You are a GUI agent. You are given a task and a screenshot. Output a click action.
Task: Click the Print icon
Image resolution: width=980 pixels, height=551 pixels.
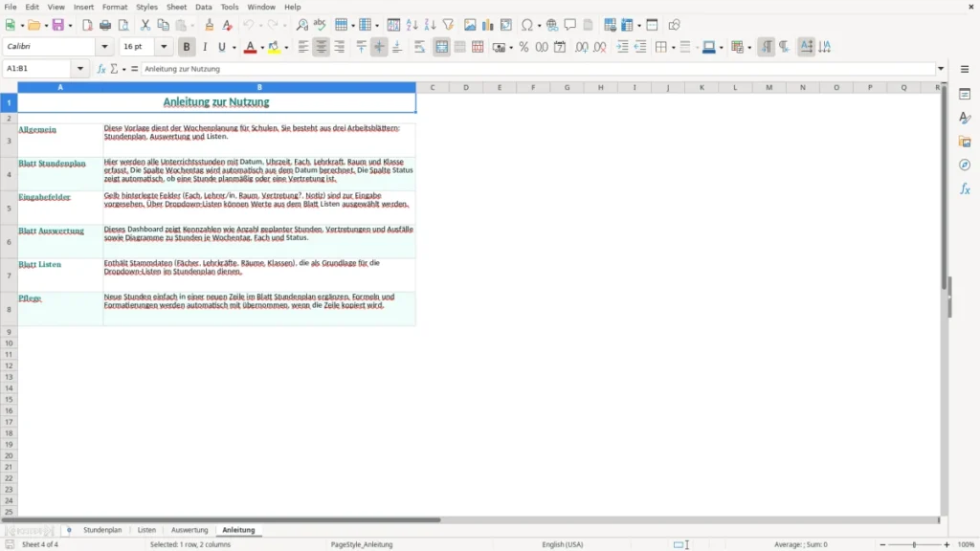click(105, 25)
